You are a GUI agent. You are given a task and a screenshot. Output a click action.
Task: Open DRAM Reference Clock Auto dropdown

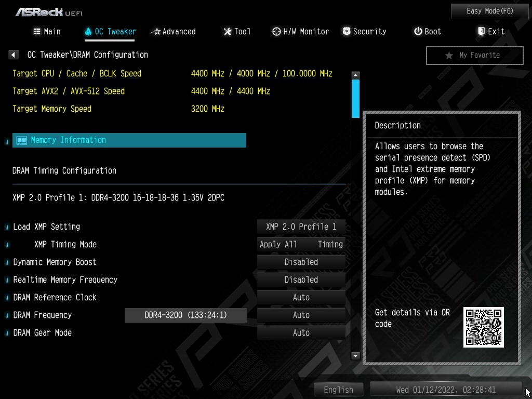pyautogui.click(x=301, y=297)
